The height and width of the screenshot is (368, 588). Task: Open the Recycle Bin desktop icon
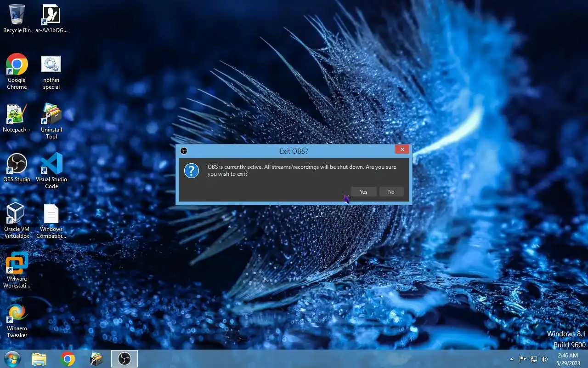tap(17, 19)
